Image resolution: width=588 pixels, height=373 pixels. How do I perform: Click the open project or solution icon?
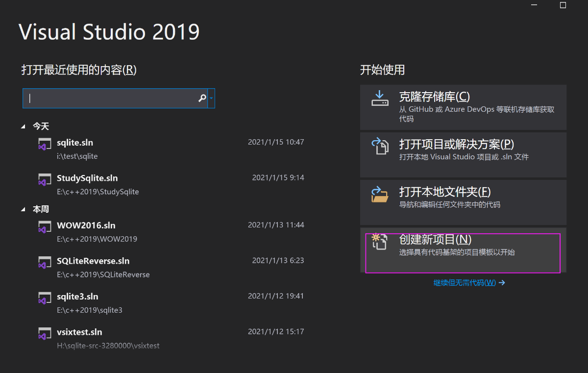click(380, 146)
